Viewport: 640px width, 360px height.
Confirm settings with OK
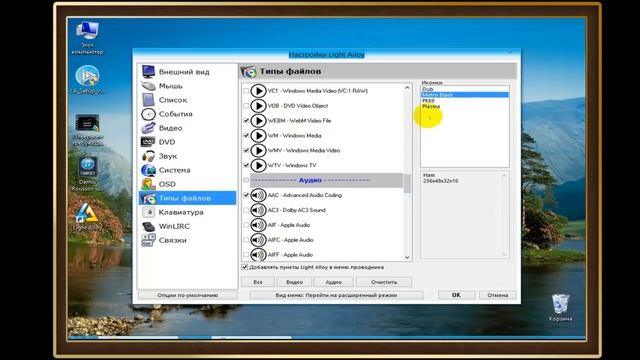click(x=456, y=295)
